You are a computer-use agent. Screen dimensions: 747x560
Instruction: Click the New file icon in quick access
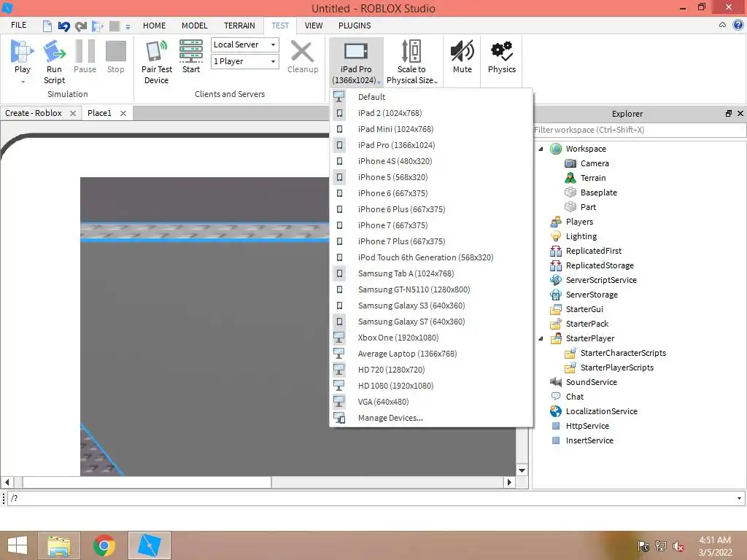tap(47, 26)
